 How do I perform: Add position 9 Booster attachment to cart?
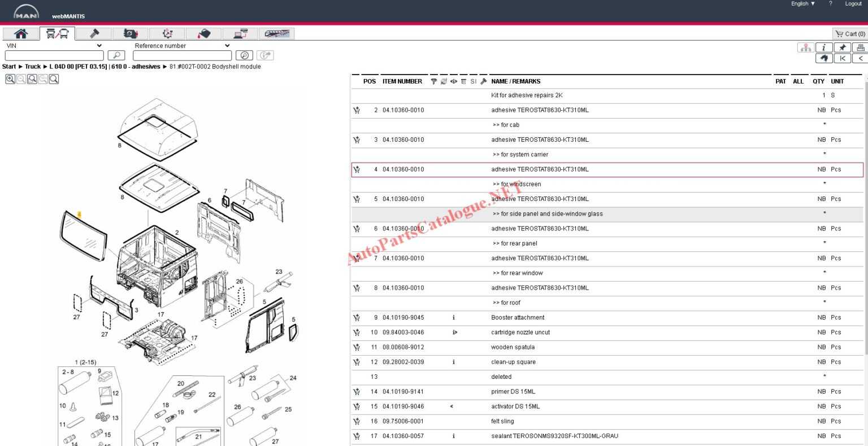(x=357, y=318)
